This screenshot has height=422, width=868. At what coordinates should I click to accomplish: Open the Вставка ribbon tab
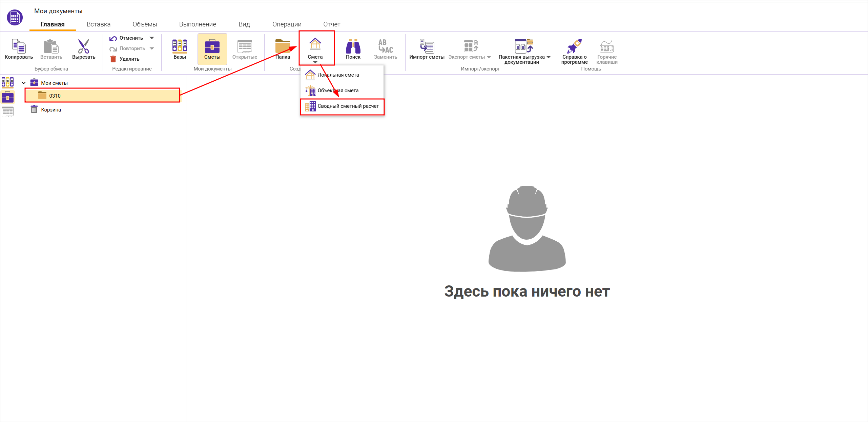pyautogui.click(x=98, y=24)
